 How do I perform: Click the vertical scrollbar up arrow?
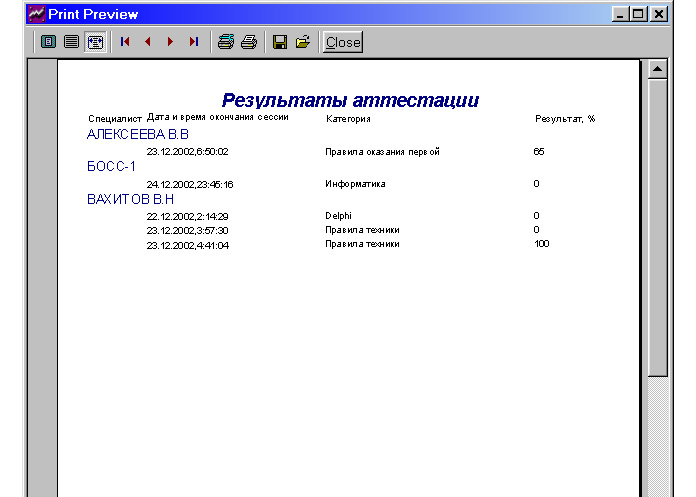(657, 69)
